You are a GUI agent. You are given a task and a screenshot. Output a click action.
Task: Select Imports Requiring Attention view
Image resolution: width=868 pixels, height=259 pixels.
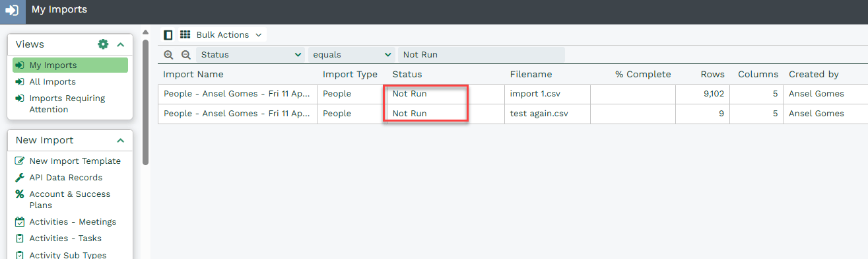67,104
